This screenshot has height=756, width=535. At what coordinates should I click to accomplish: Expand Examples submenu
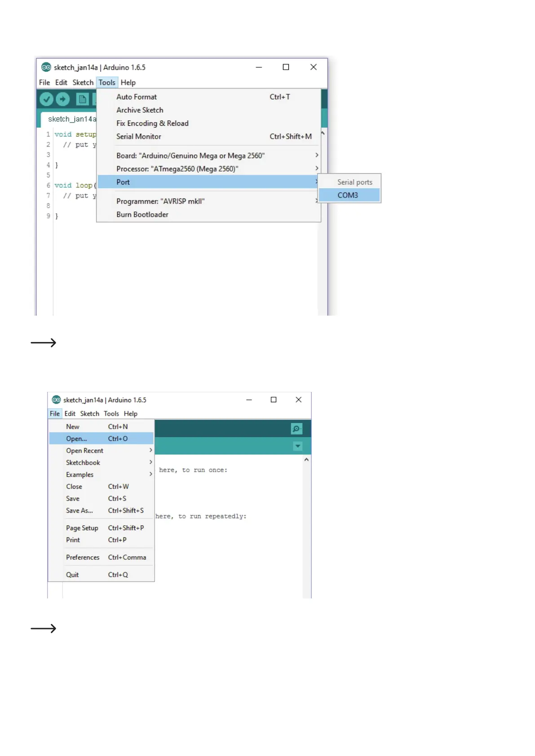pos(102,475)
